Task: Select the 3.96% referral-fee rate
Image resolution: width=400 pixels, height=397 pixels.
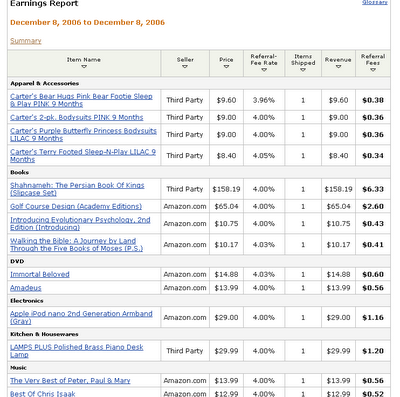Action: click(264, 100)
